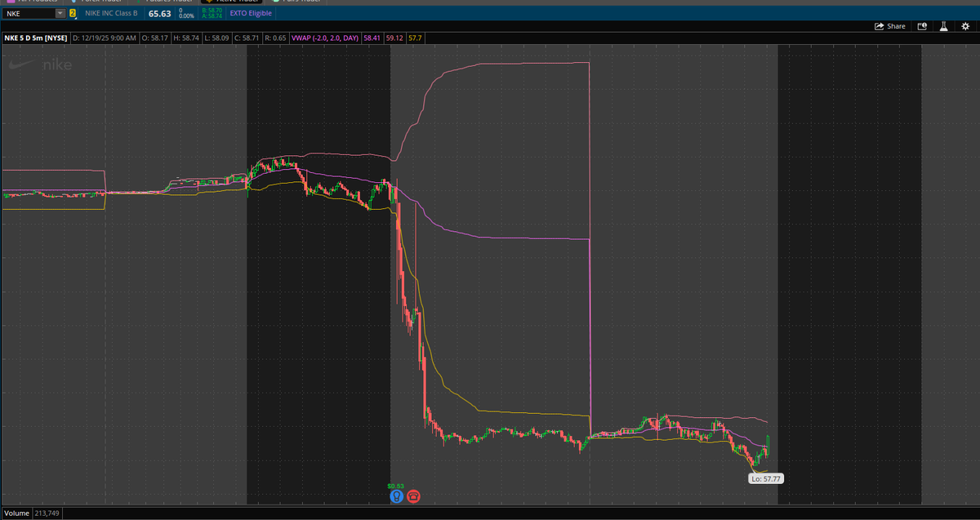
Task: Click the H: 58.74 high value
Action: 185,38
